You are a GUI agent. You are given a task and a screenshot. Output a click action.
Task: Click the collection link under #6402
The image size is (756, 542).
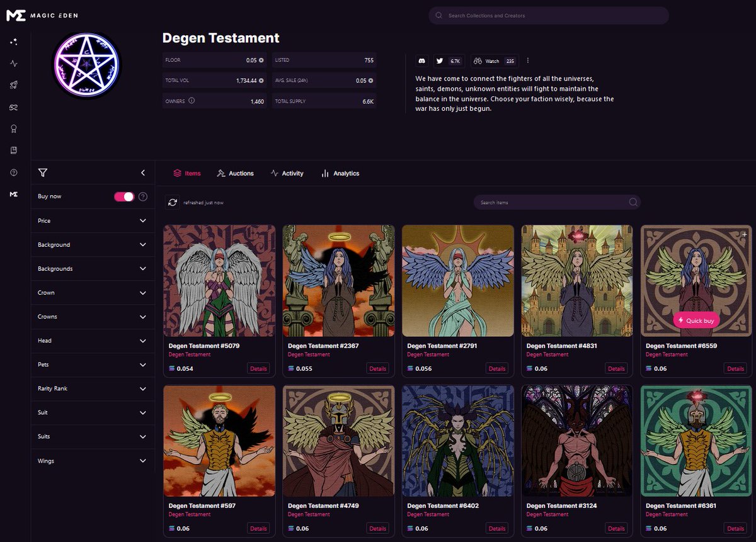[428, 514]
